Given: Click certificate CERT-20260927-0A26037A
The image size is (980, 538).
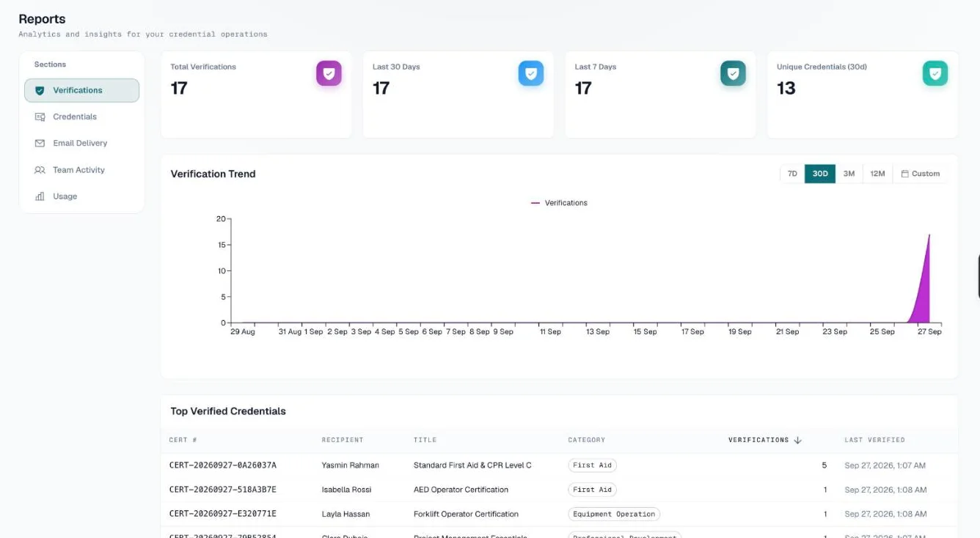Looking at the screenshot, I should pos(222,465).
